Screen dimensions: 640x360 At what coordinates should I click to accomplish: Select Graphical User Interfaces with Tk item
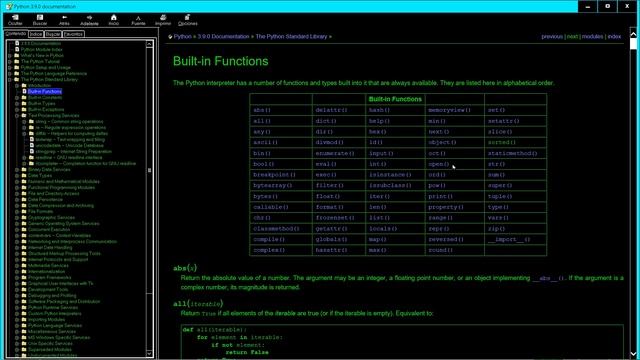click(x=60, y=283)
